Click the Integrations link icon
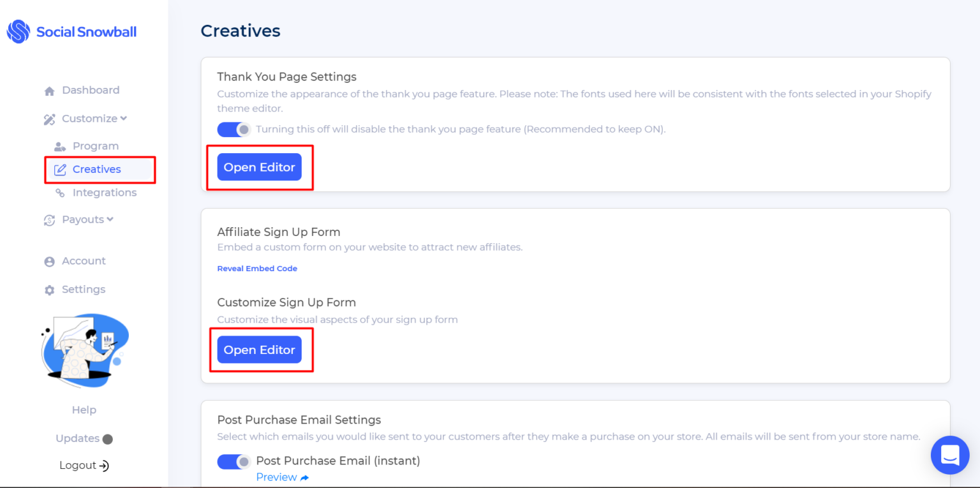Viewport: 980px width, 488px height. point(61,192)
